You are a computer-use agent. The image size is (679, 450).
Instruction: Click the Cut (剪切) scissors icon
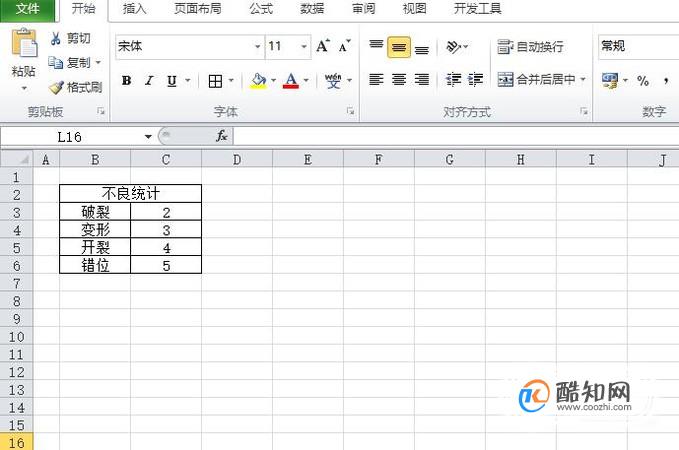pyautogui.click(x=55, y=39)
